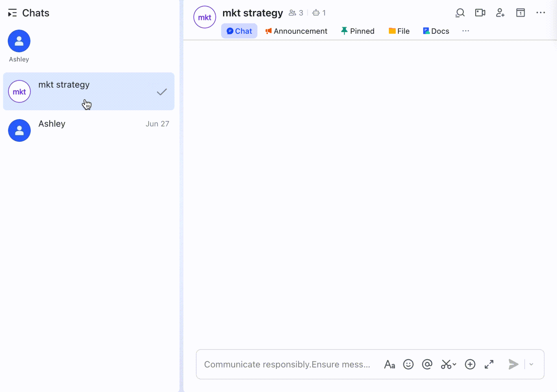Start a video meeting
The height and width of the screenshot is (392, 557).
[480, 13]
